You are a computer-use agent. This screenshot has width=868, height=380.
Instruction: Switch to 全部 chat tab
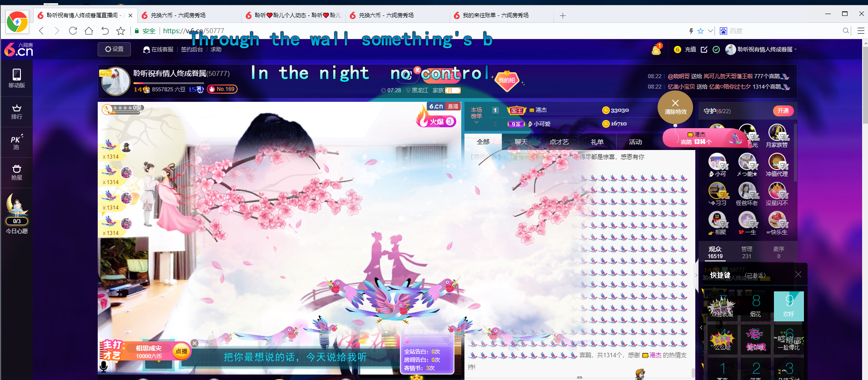(x=483, y=142)
